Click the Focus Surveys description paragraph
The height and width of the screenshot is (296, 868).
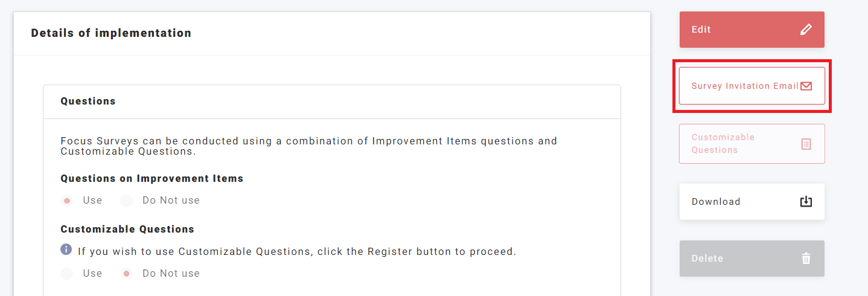tap(308, 146)
